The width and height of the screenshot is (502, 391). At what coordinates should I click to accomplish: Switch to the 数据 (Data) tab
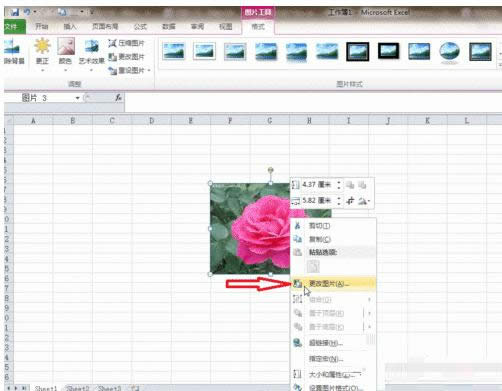[169, 26]
